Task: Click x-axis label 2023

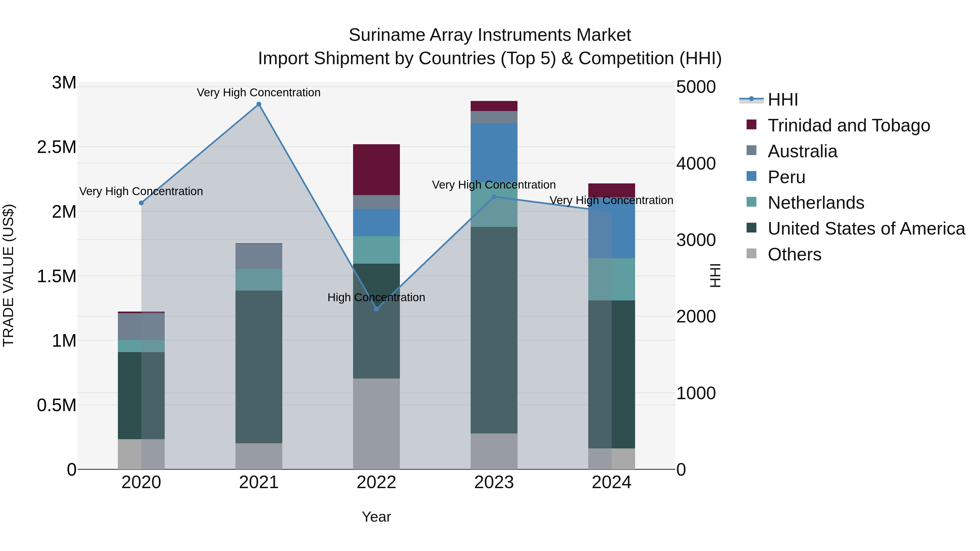Action: (494, 482)
